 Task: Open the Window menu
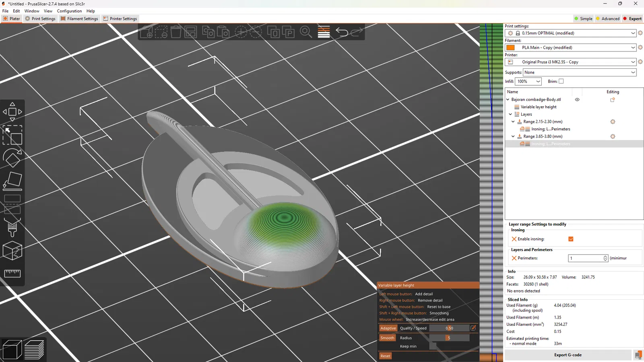click(x=32, y=11)
